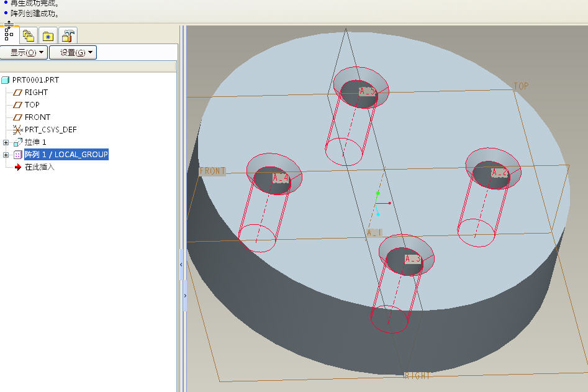Click the red arrow insert icon
588x392 pixels.
tap(17, 167)
